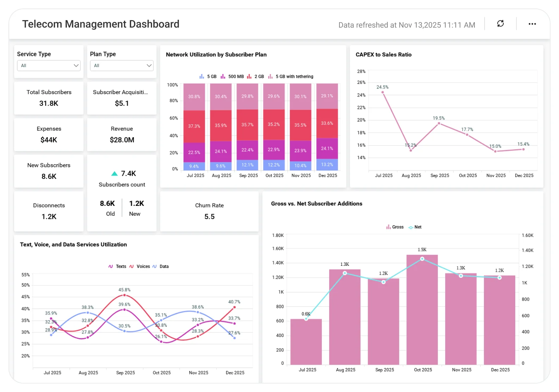Click the 12.2% segment in Oct 2025 bar
This screenshot has height=392, width=559.
point(274,165)
